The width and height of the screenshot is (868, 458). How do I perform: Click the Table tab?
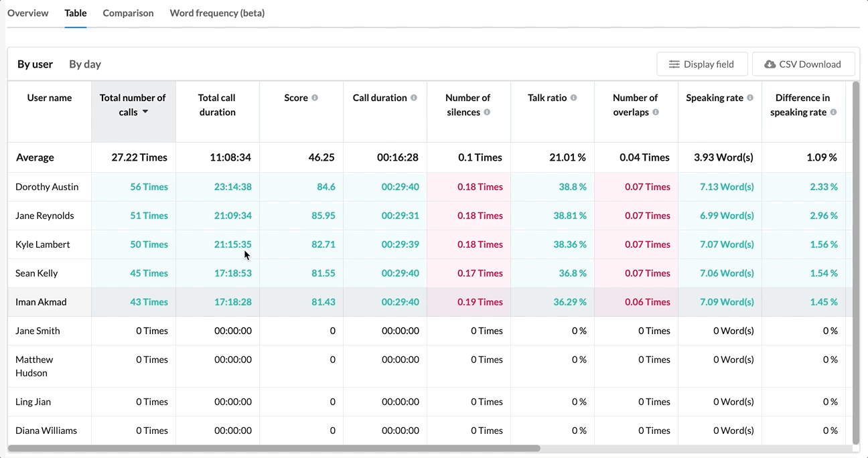[75, 13]
